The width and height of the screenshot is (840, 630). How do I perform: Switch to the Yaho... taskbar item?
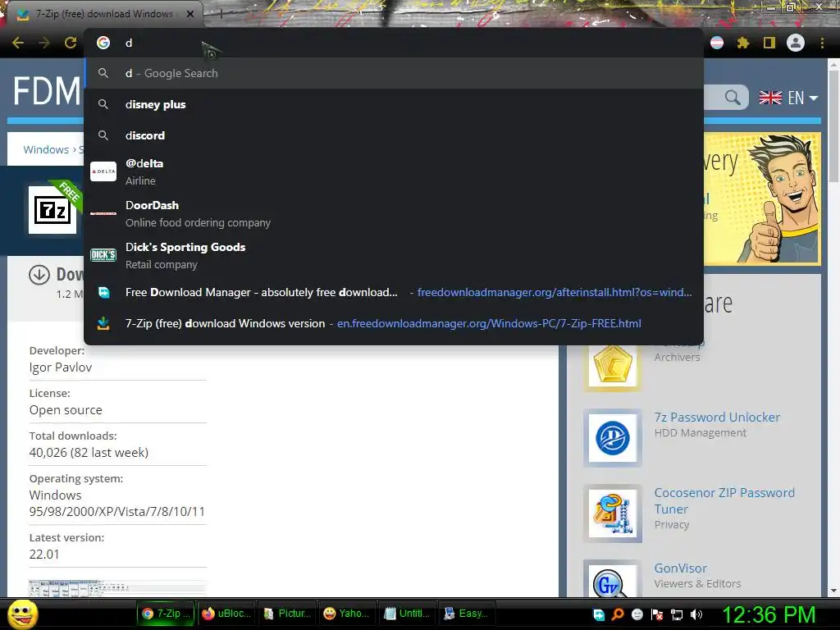point(347,614)
